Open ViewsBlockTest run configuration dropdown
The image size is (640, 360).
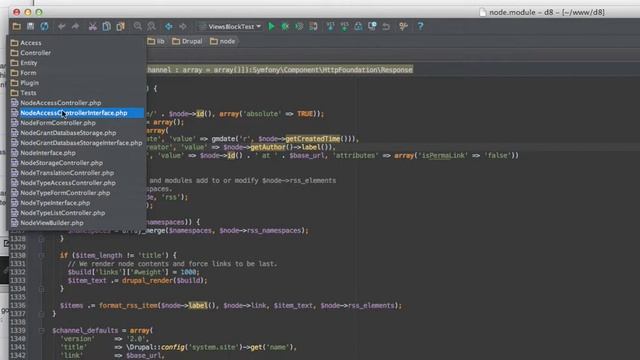(x=230, y=27)
